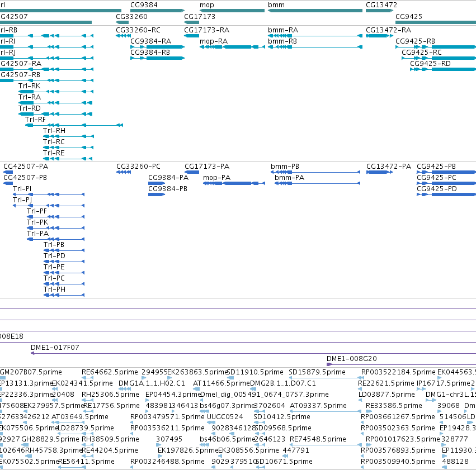Select the CG33260 gene label

click(x=132, y=16)
